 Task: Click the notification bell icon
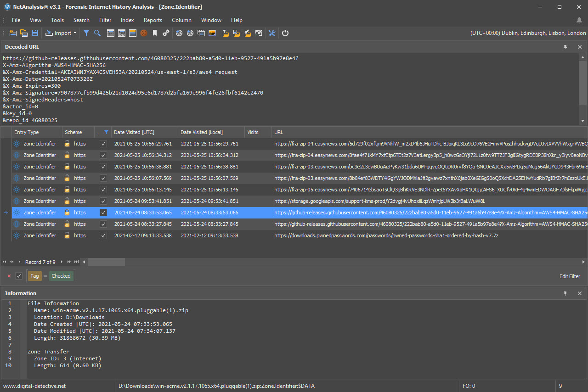pyautogui.click(x=579, y=20)
